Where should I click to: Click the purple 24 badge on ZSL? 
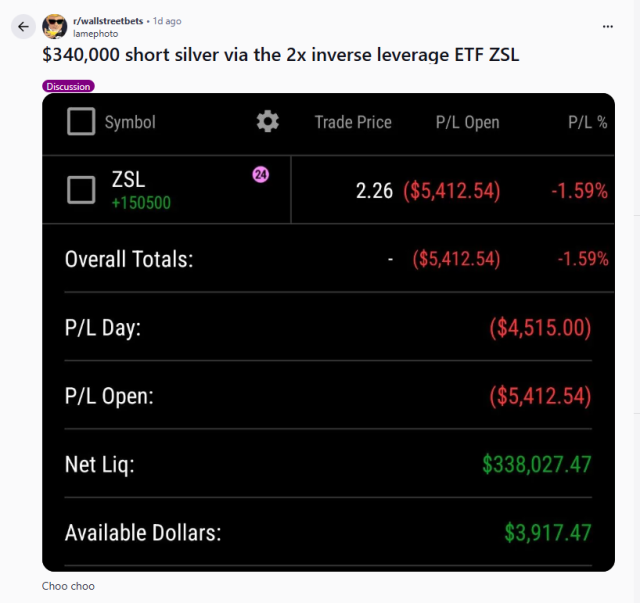point(260,175)
